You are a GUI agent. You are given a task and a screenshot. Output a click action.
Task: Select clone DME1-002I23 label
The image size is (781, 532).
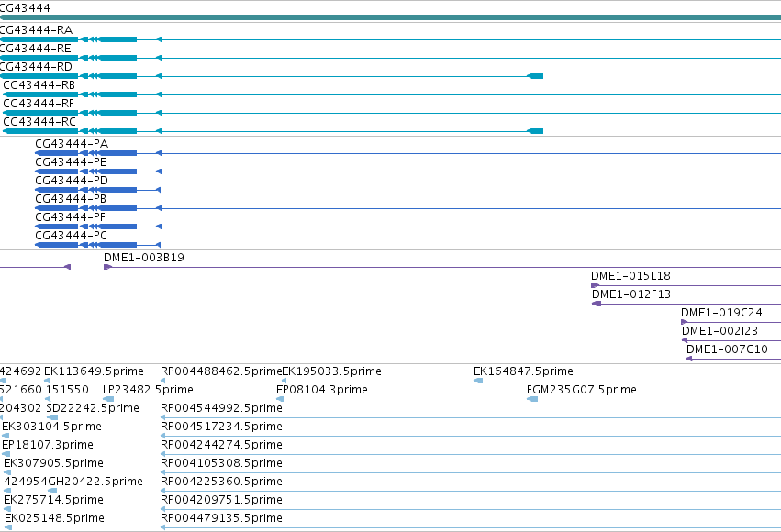(720, 331)
